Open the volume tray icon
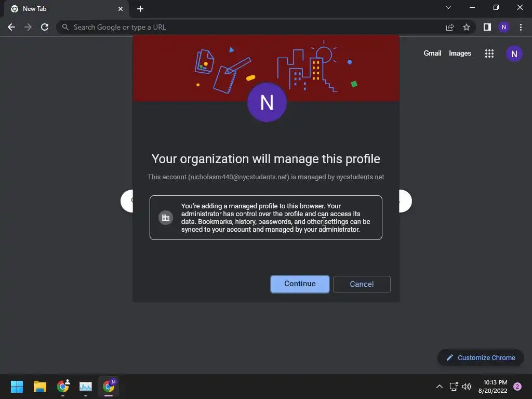 (467, 387)
